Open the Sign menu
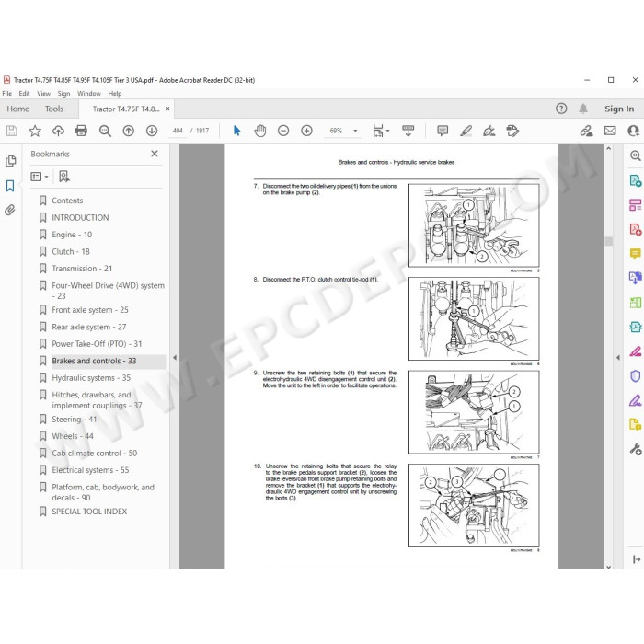Image resolution: width=644 pixels, height=644 pixels. 63,94
